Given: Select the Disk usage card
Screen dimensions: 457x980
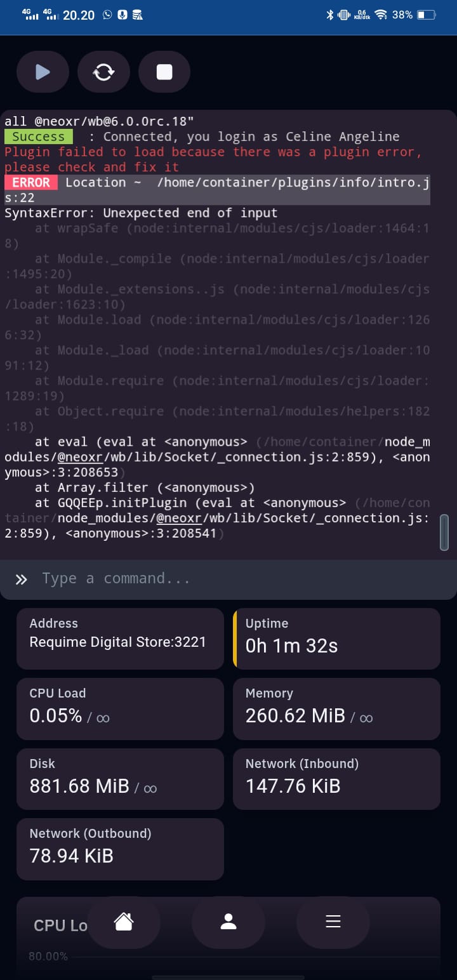Looking at the screenshot, I should 120,779.
